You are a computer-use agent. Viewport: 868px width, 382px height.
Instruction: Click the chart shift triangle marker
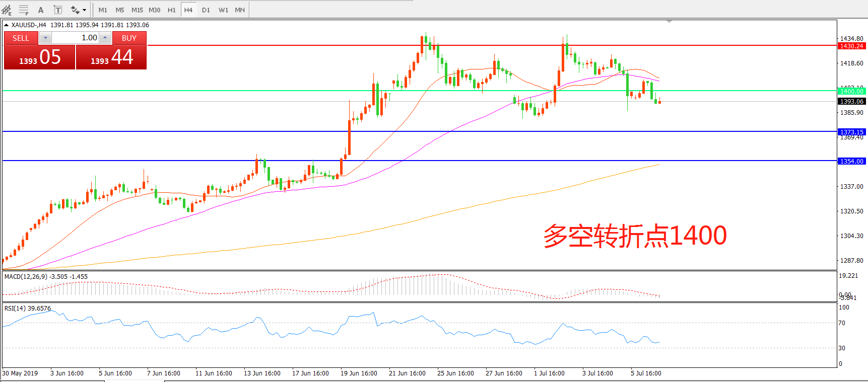pyautogui.click(x=669, y=22)
